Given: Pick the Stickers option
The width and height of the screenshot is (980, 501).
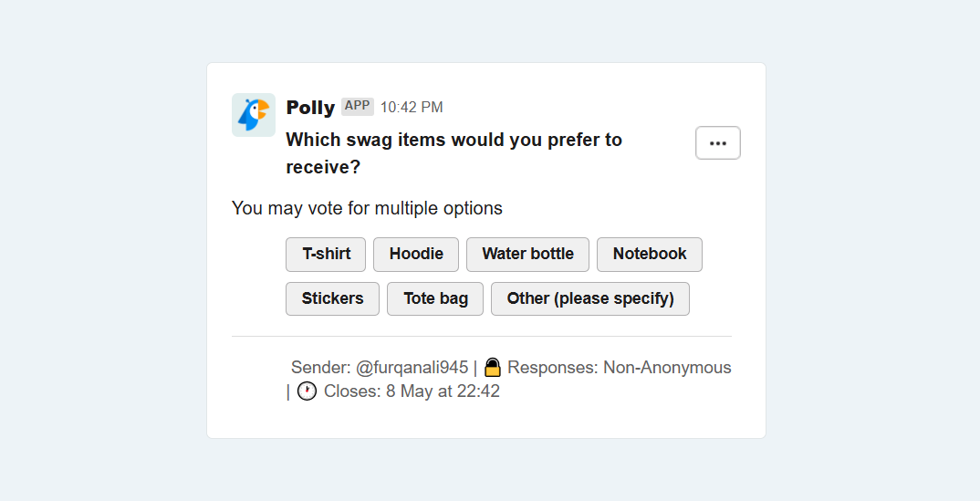Looking at the screenshot, I should pos(332,298).
